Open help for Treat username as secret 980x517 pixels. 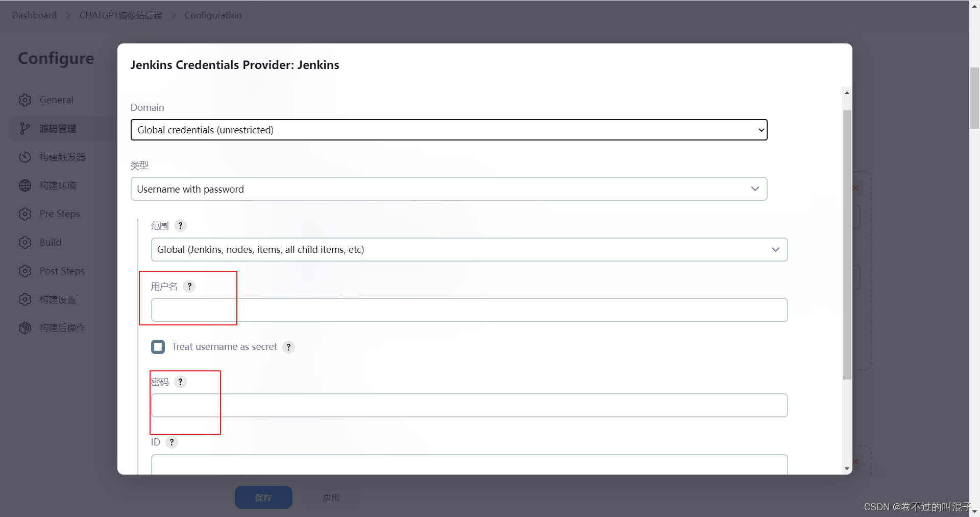(x=288, y=347)
